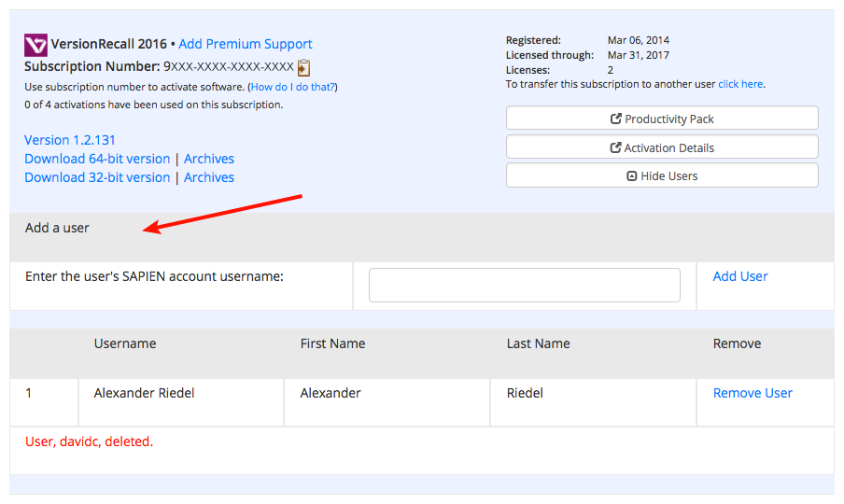
Task: Open Archives next to 32-bit download
Action: click(209, 177)
